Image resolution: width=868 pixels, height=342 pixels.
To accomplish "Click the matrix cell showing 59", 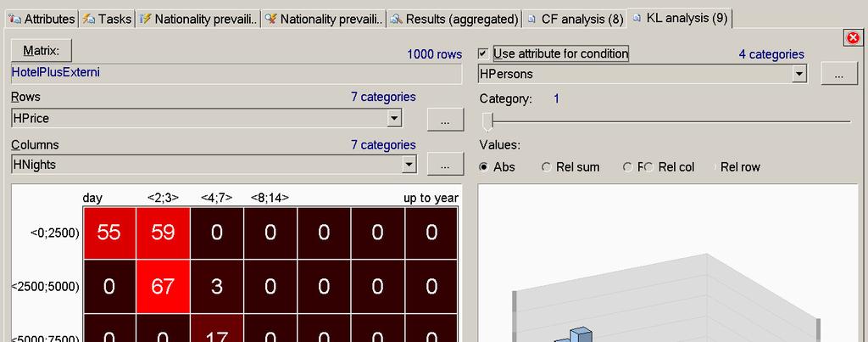I will pos(163,233).
